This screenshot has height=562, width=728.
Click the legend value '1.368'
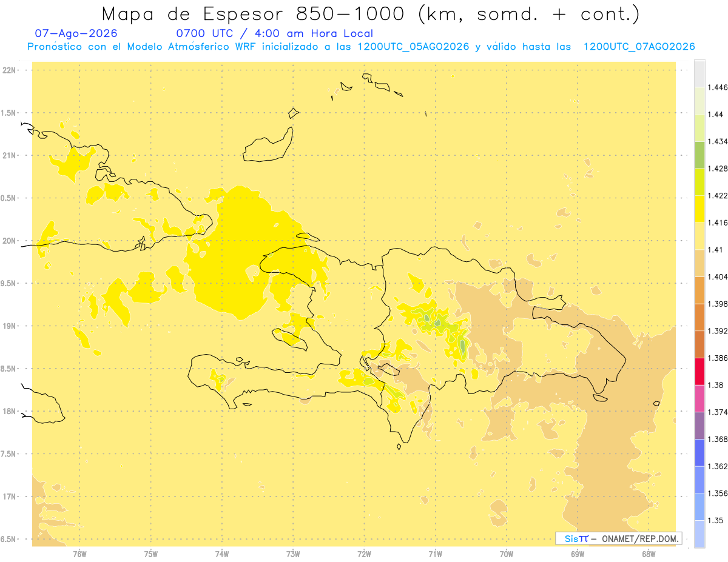[x=719, y=439]
